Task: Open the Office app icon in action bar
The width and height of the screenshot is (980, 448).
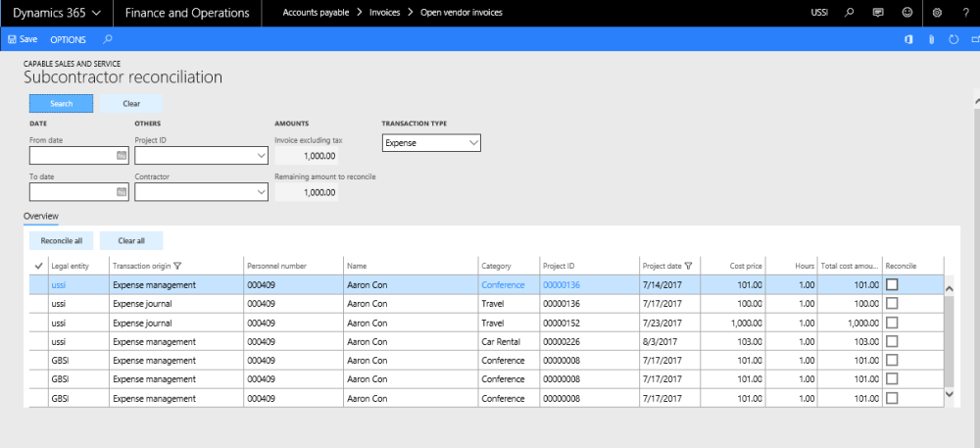Action: pos(908,39)
